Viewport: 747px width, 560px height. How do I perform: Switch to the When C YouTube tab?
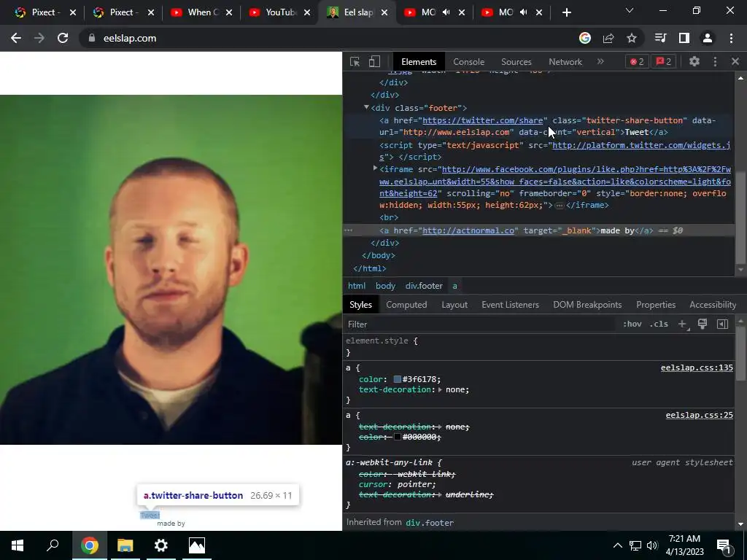(x=202, y=12)
